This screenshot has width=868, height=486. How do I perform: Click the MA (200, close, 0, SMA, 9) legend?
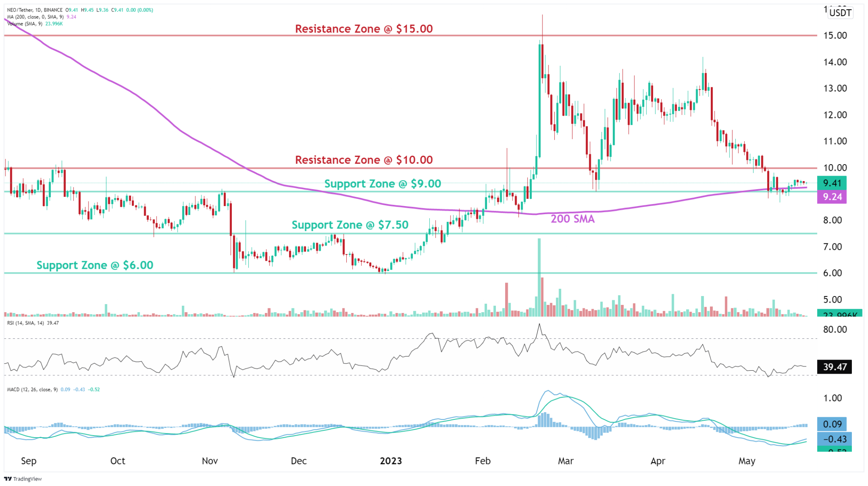click(35, 17)
